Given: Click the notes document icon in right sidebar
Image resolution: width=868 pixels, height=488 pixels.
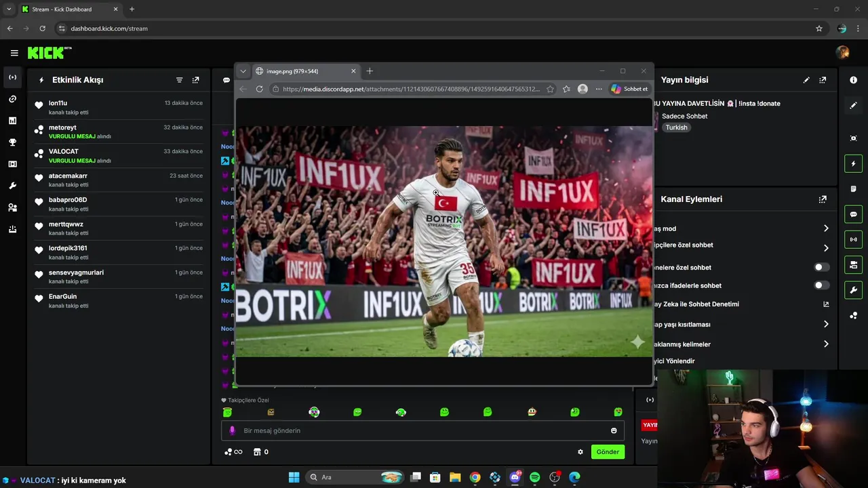Looking at the screenshot, I should [853, 188].
